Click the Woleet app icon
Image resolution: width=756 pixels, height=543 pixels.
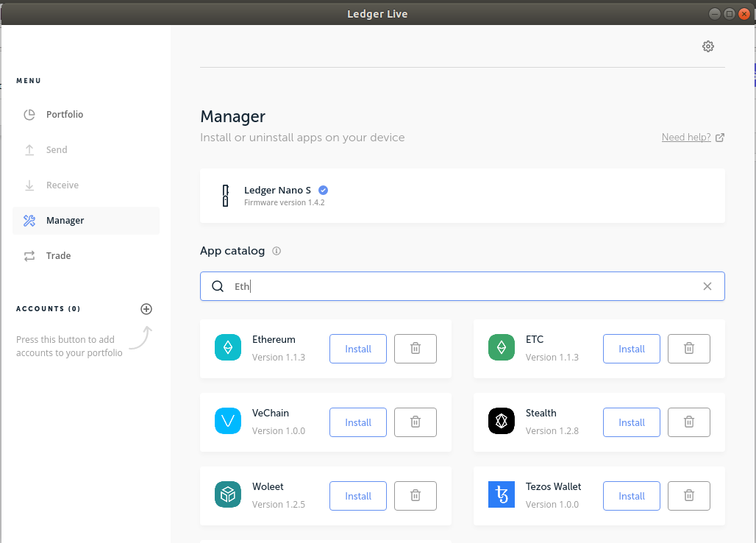point(227,494)
